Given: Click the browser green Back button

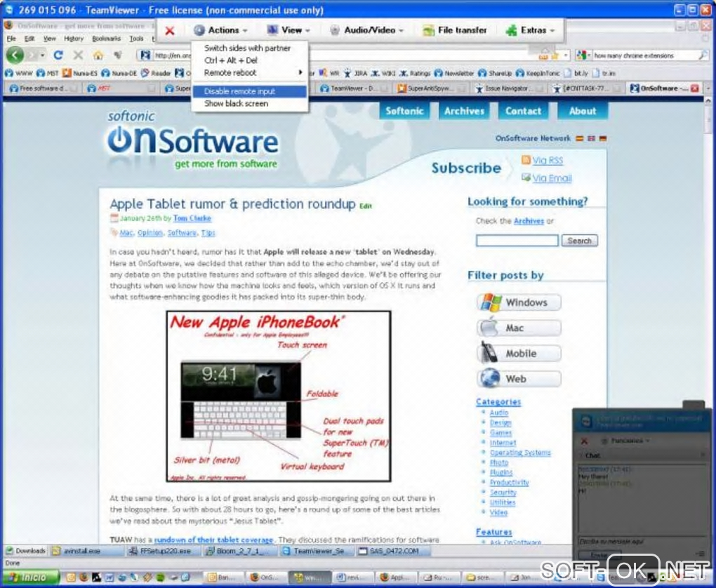Looking at the screenshot, I should pos(15,55).
